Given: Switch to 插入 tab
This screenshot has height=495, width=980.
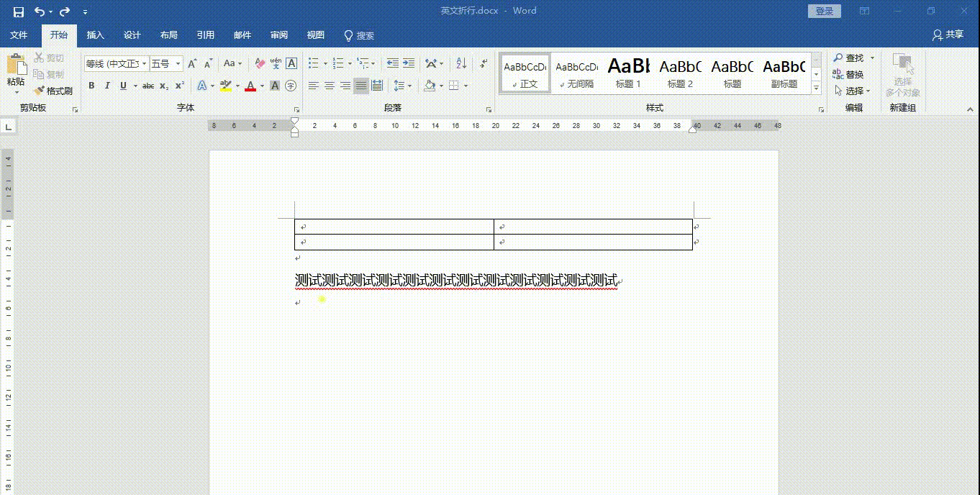Looking at the screenshot, I should [96, 35].
